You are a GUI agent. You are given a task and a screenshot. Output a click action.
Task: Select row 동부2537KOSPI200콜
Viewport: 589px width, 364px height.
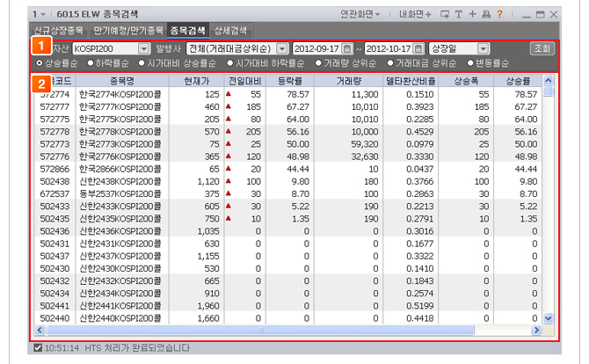point(288,193)
